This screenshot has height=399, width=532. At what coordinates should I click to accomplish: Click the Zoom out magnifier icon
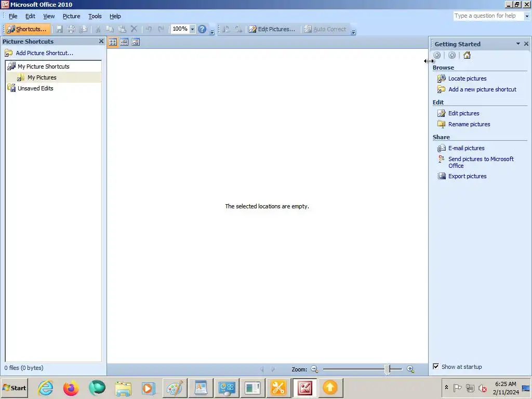[314, 369]
